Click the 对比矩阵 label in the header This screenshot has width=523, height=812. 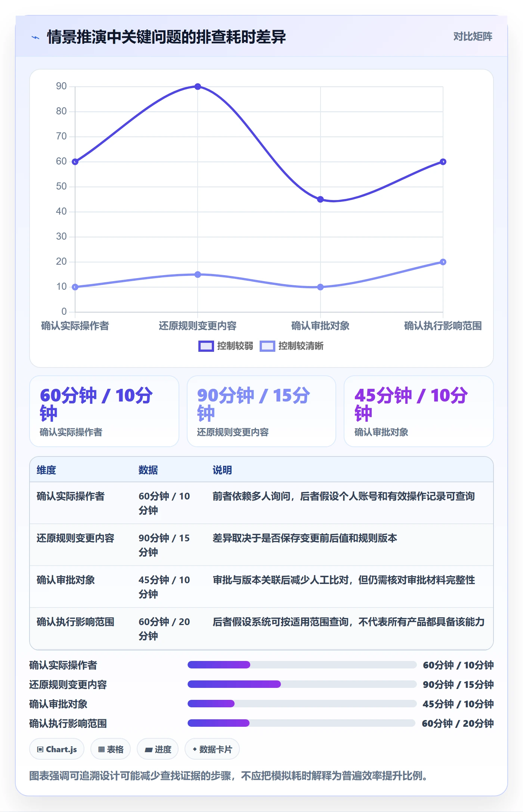pyautogui.click(x=473, y=36)
